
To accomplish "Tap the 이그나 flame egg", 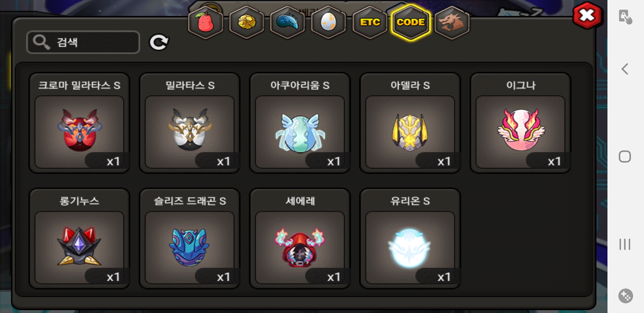I will point(520,123).
